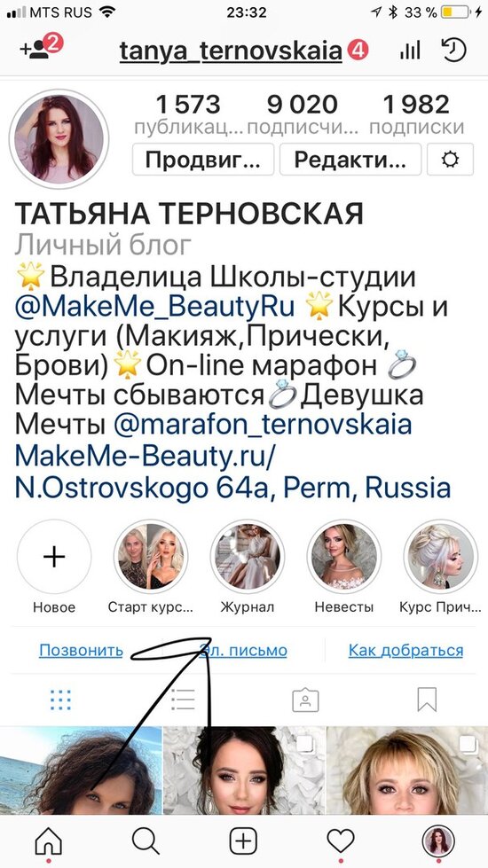Open settings gear icon
The height and width of the screenshot is (868, 488).
450,160
